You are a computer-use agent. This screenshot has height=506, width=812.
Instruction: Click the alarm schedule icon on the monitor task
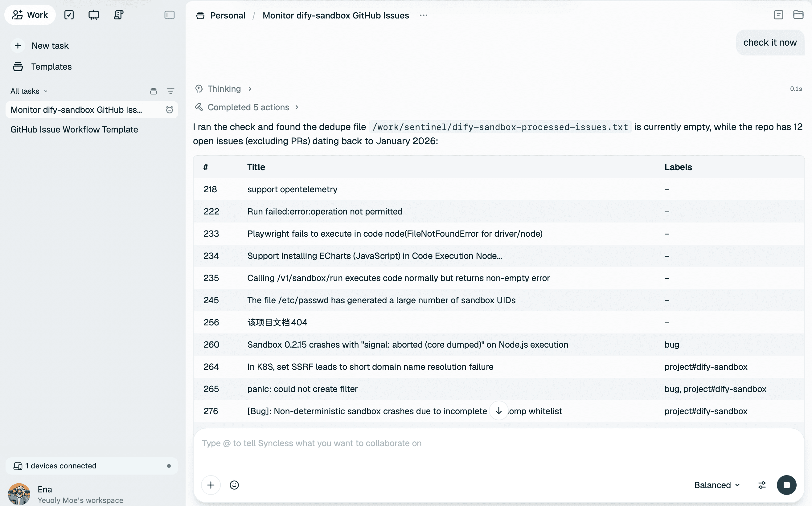pos(169,110)
